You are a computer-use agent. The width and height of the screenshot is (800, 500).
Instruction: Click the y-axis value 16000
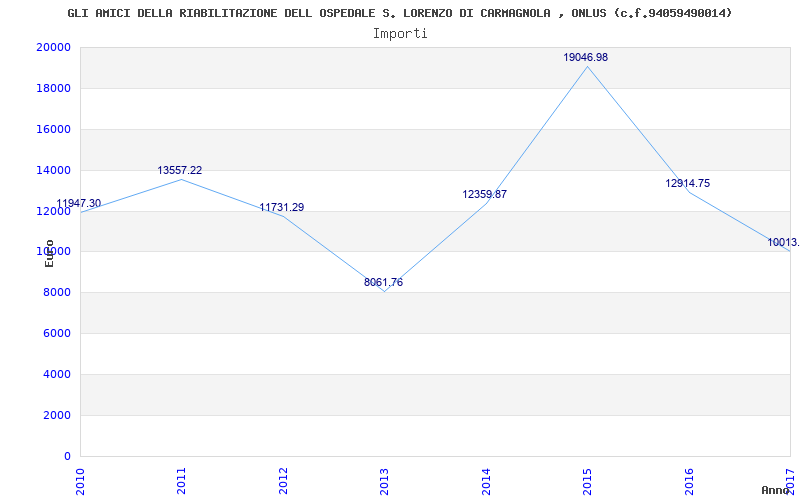(54, 130)
